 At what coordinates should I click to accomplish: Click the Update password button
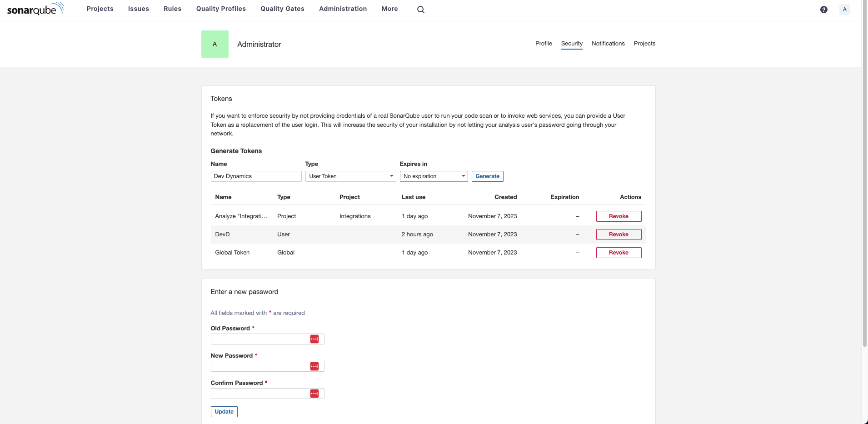224,412
